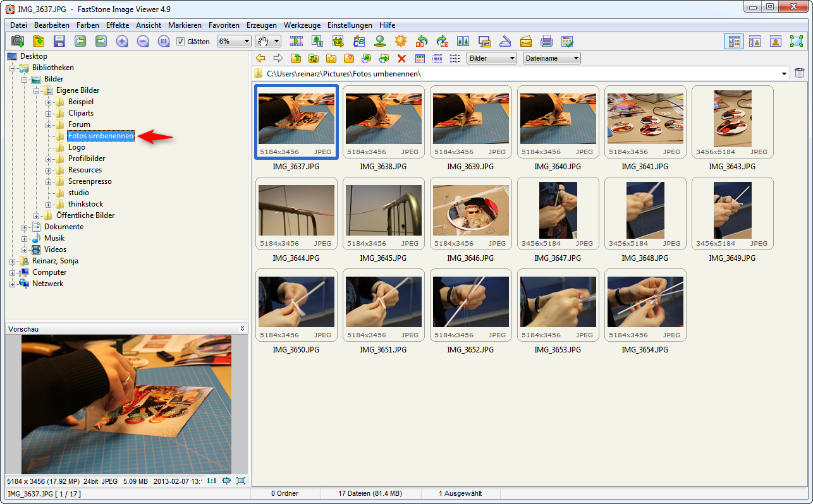
Task: Click the rotate left 90° icon
Action: (x=422, y=41)
